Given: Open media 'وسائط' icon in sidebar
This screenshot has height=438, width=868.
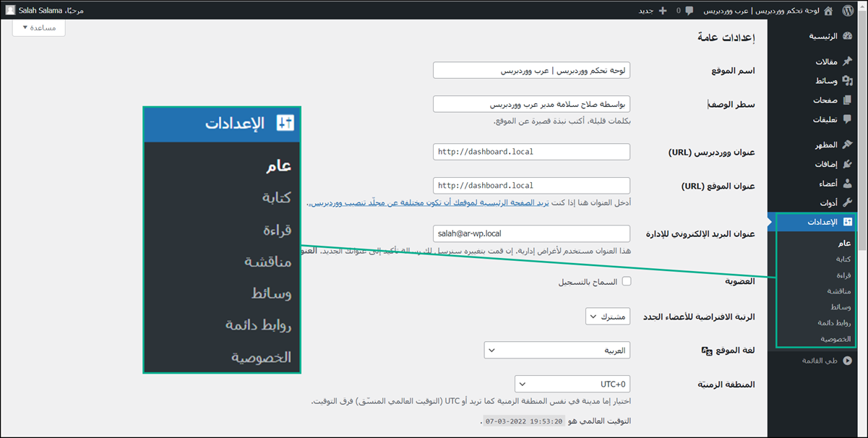Looking at the screenshot, I should [848, 80].
